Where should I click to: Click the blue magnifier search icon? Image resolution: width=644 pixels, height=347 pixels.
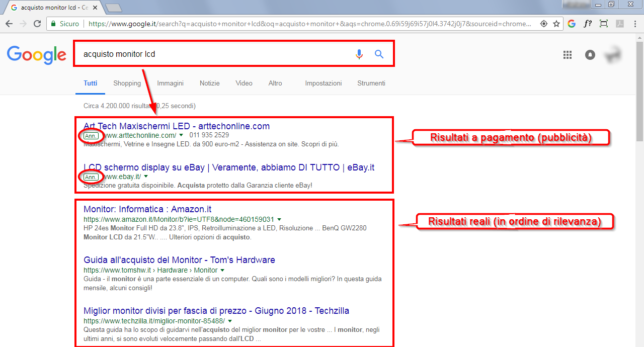[379, 54]
